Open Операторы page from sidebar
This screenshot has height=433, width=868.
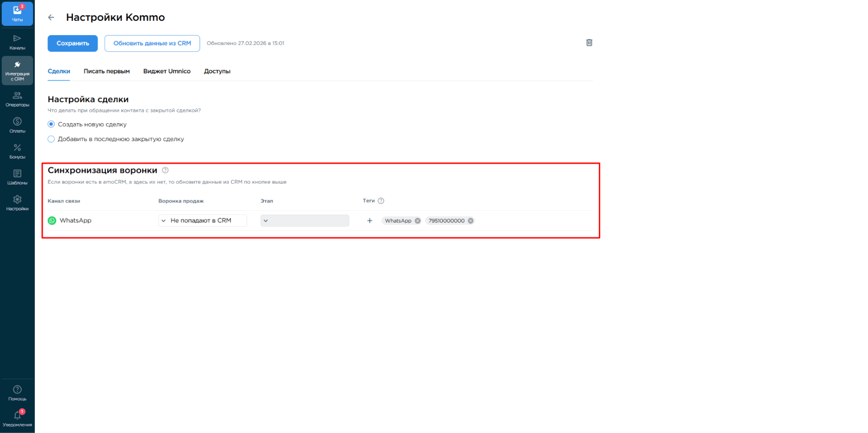click(x=17, y=99)
